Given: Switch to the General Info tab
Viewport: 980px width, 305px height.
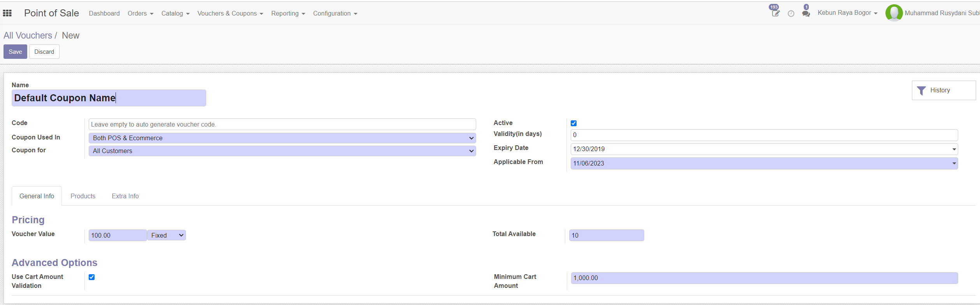Looking at the screenshot, I should tap(37, 196).
